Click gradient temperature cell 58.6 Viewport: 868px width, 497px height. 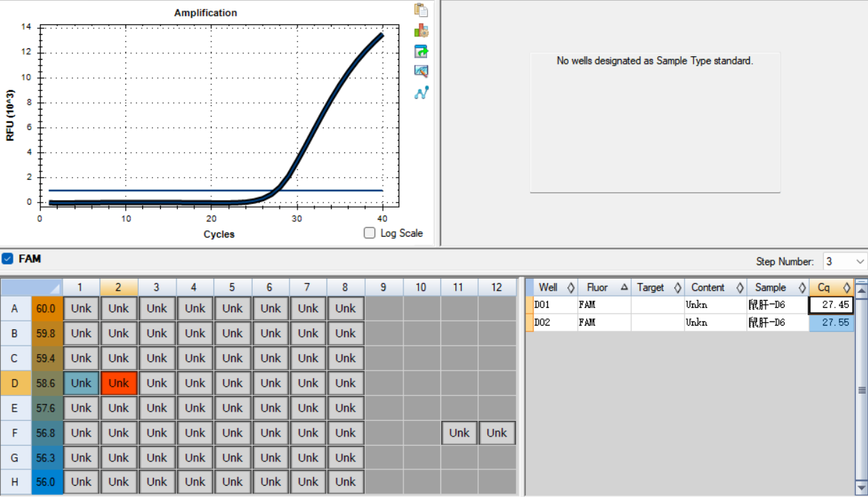pos(47,383)
